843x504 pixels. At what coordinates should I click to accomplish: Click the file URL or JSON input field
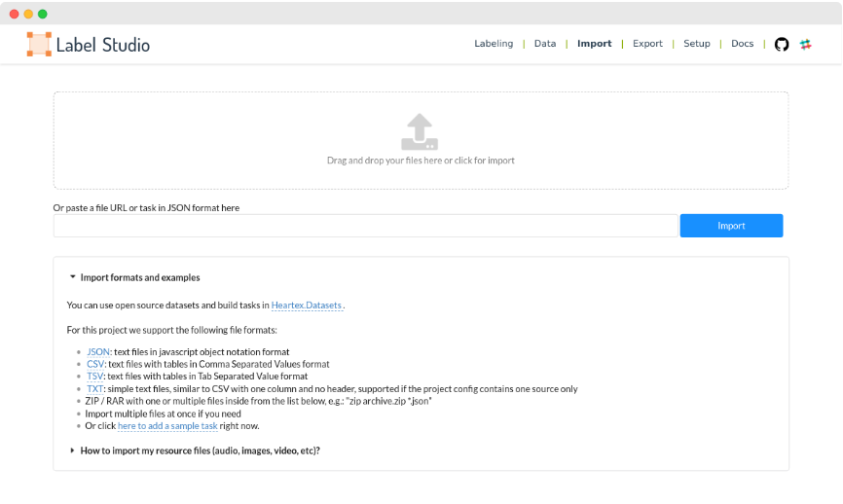(365, 226)
